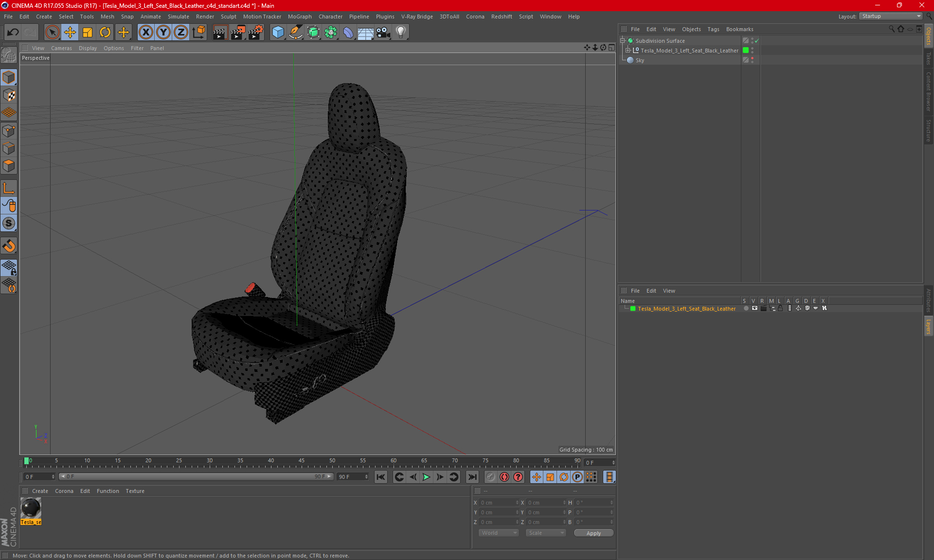
Task: Click green layer swatch of Tesla object
Action: [x=746, y=51]
